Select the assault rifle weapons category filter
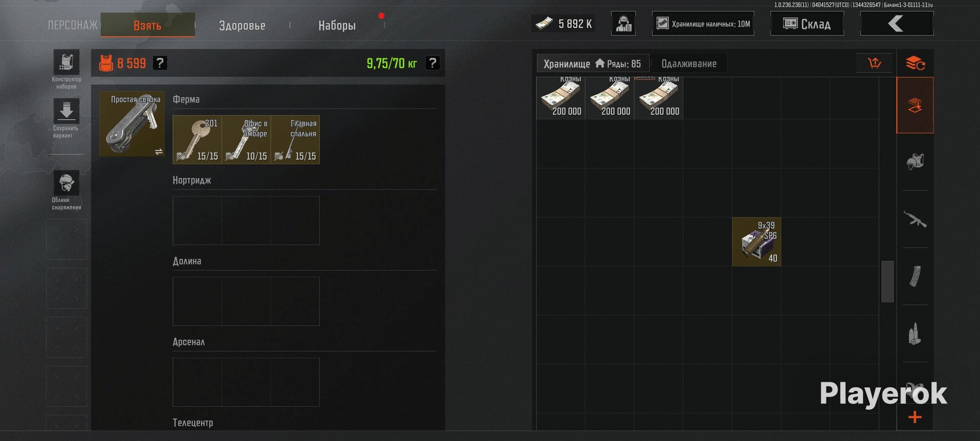The height and width of the screenshot is (441, 980). coord(915,219)
